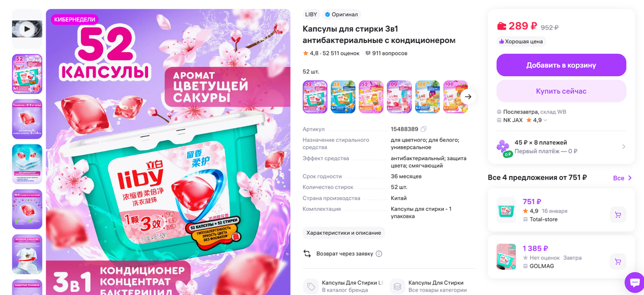Show next product variants with arrow
This screenshot has width=644, height=295.
pos(468,97)
